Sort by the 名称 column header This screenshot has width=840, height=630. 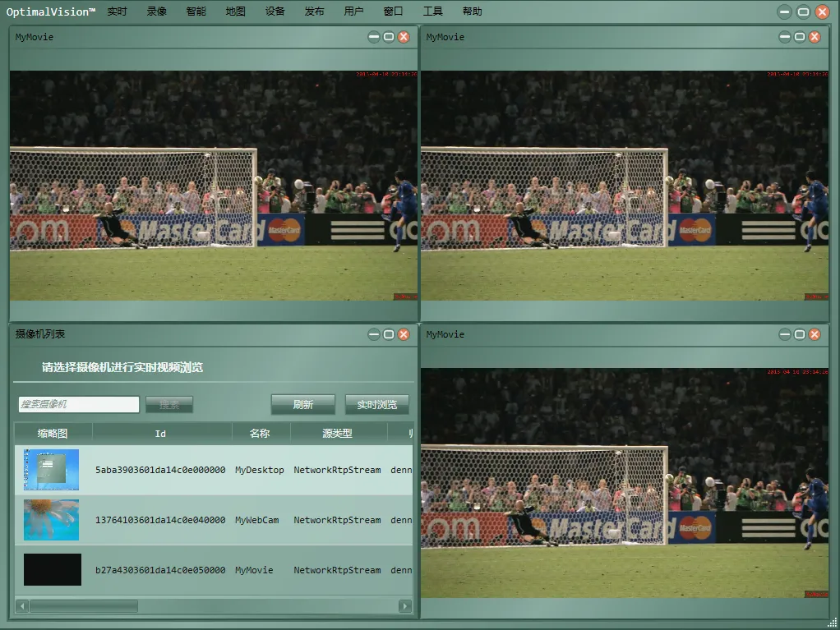261,434
